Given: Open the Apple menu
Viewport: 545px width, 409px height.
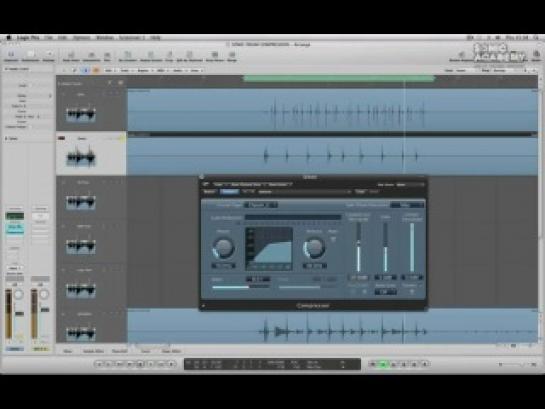Looking at the screenshot, I should 8,37.
